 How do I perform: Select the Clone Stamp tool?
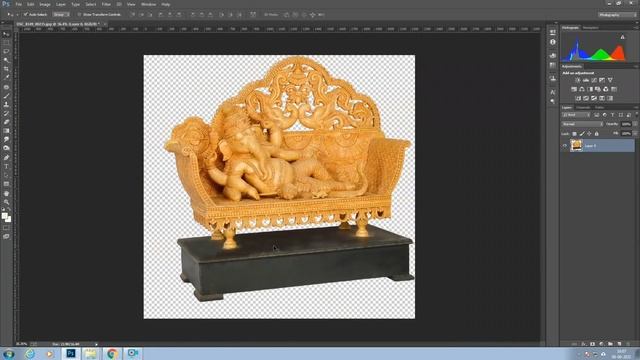click(6, 104)
